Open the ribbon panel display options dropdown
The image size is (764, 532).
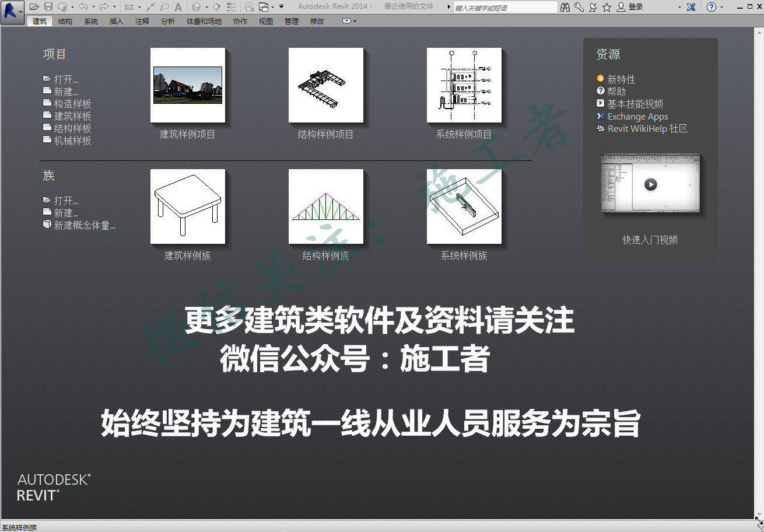pyautogui.click(x=349, y=21)
